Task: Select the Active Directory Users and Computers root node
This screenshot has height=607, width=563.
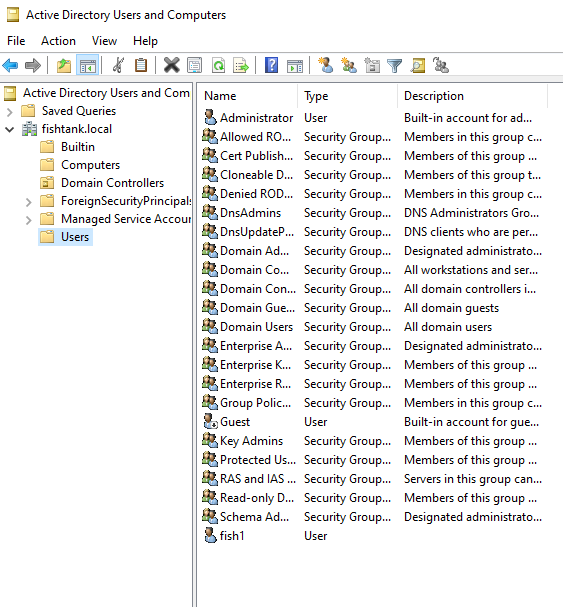Action: click(x=106, y=93)
